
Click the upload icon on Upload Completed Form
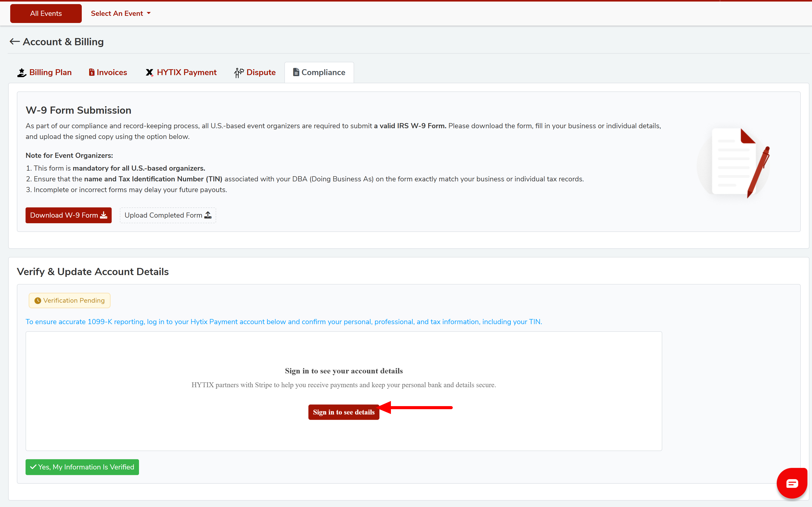[208, 215]
